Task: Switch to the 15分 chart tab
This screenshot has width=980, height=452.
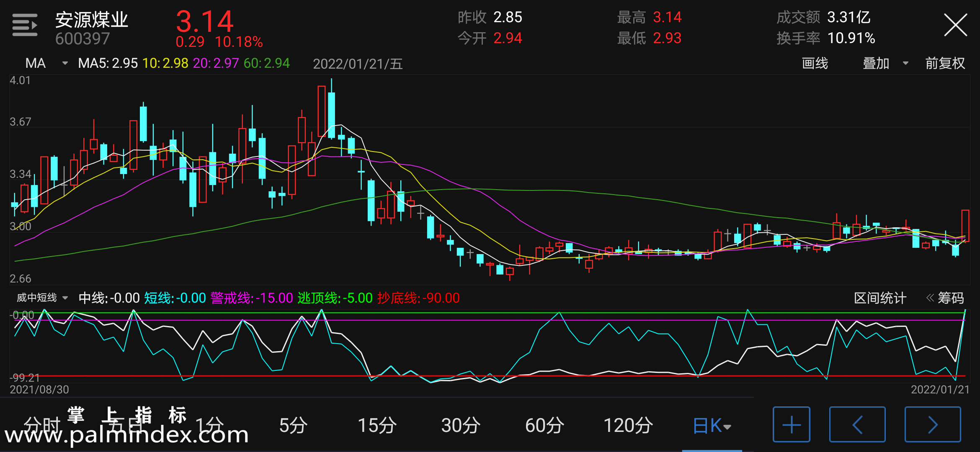Action: pos(377,426)
